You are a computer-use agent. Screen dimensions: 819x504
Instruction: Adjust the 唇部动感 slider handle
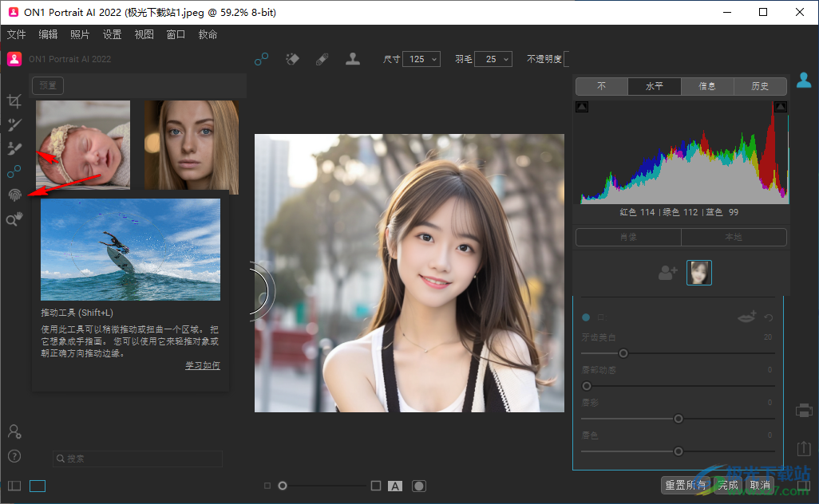[587, 386]
